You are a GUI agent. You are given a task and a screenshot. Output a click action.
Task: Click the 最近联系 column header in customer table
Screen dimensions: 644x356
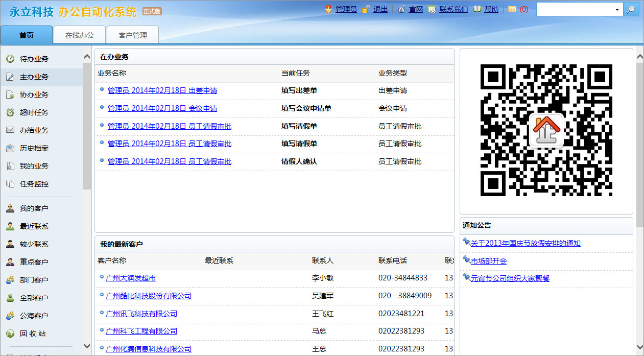coord(219,260)
